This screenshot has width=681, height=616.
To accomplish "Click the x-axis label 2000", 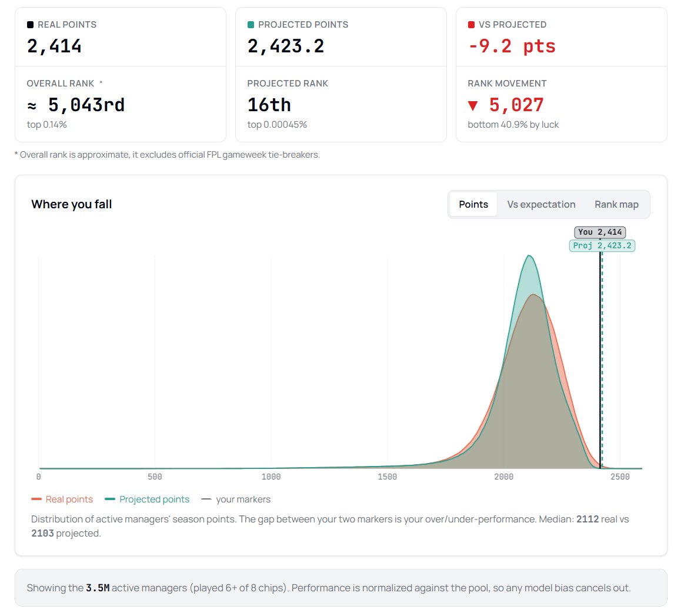I will coord(504,477).
